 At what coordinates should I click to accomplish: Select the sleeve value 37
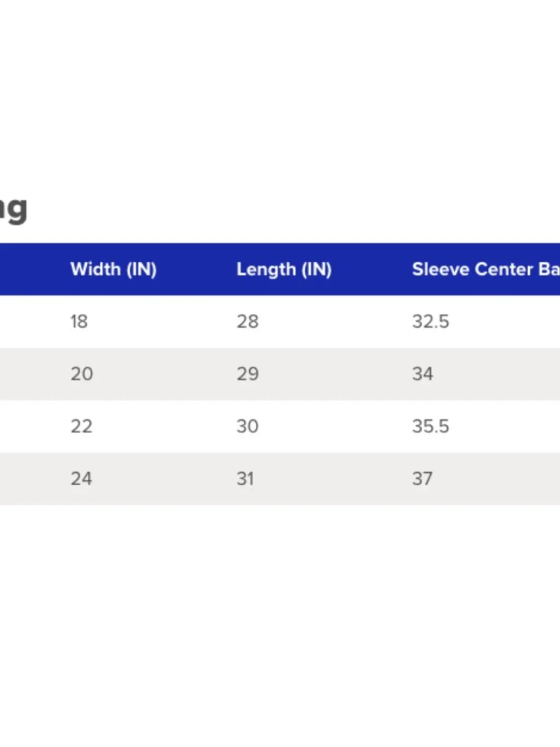click(x=422, y=479)
